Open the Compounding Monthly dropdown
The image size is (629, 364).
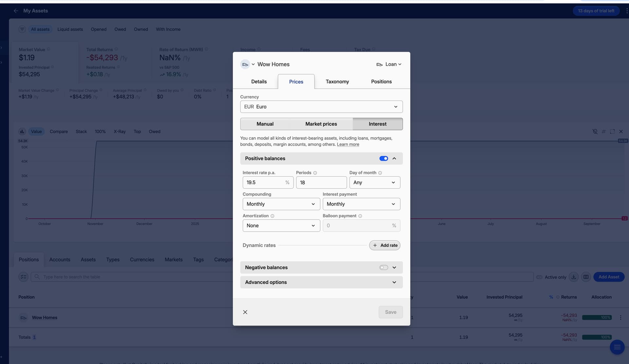coord(281,204)
